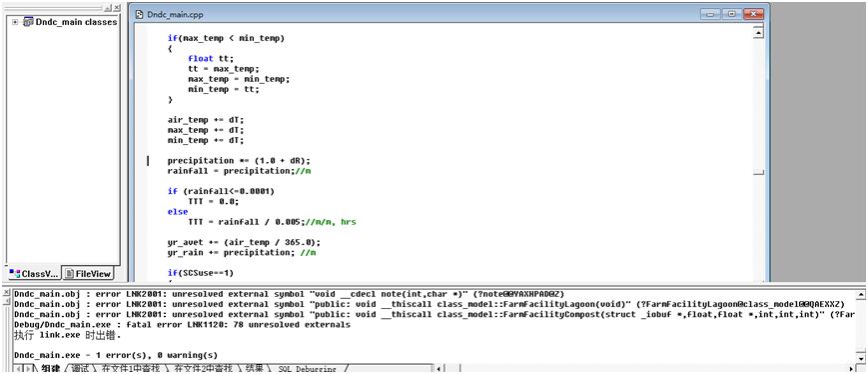The image size is (868, 374).
Task: Click the workspace panel expand arrow button
Action: coord(109,8)
